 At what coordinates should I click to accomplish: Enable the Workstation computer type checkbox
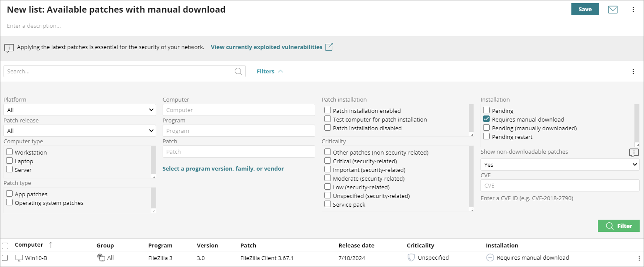[9, 152]
